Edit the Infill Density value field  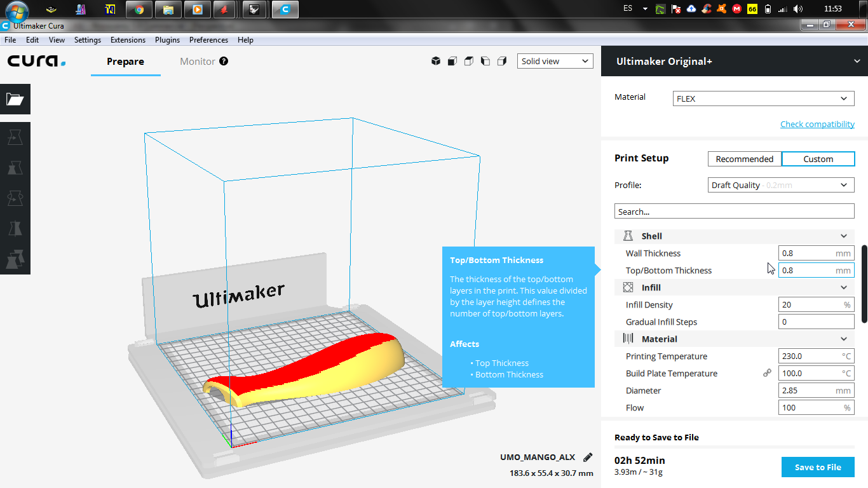(x=816, y=304)
